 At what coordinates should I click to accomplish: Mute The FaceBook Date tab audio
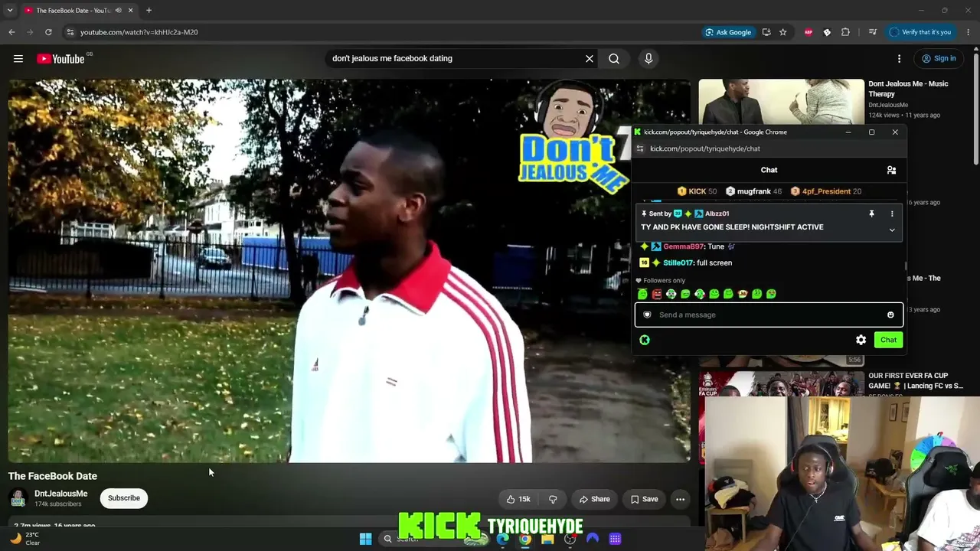[118, 11]
